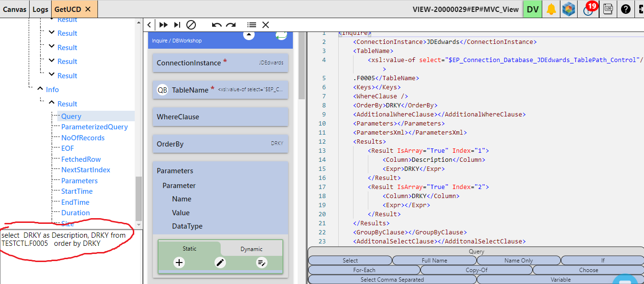This screenshot has height=284, width=644.
Task: Switch to the Canvas tab
Action: pyautogui.click(x=15, y=9)
